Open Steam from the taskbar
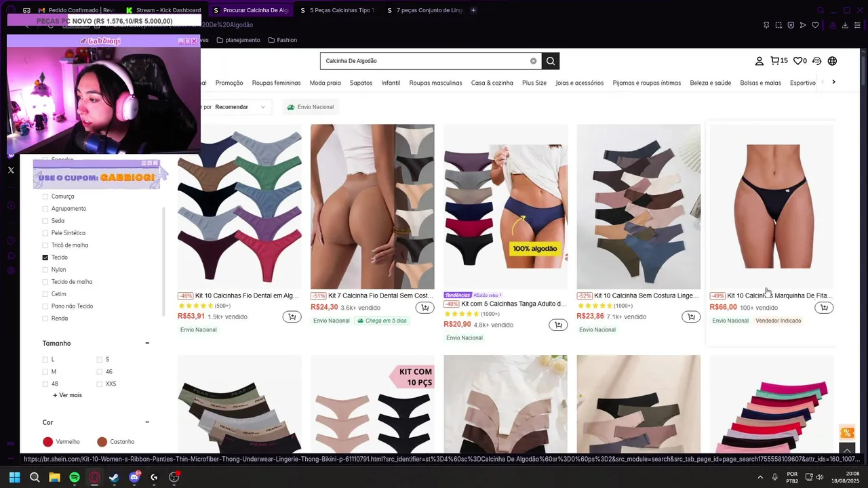The width and height of the screenshot is (868, 488). coord(114,477)
